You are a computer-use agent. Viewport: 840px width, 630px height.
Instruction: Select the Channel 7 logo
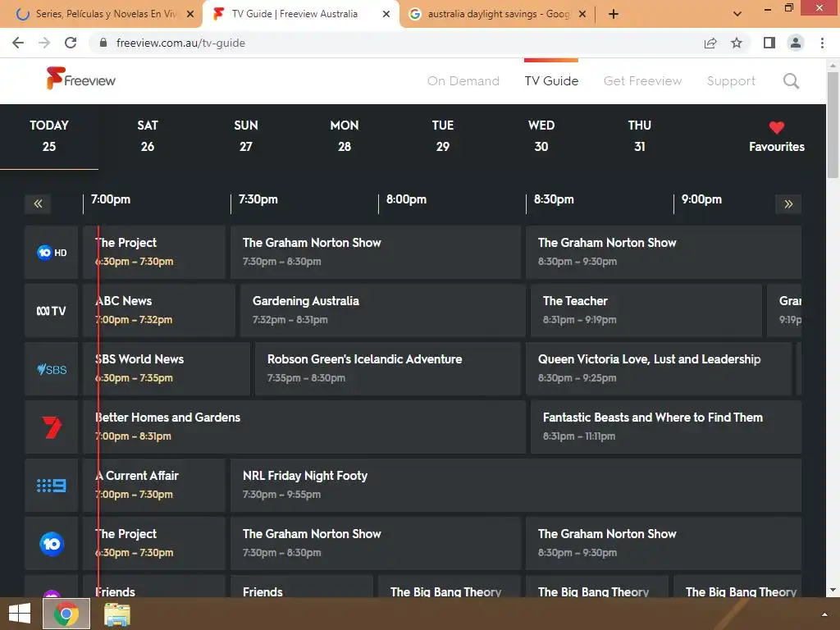52,427
